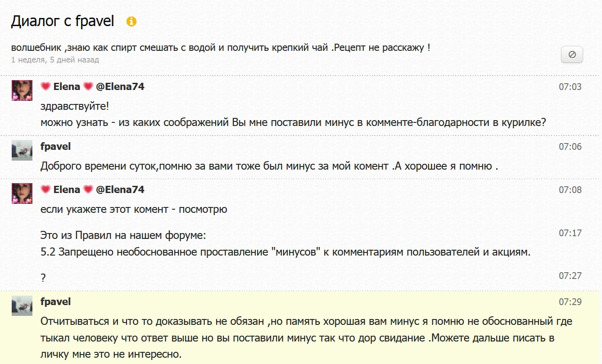The height and width of the screenshot is (364, 602).
Task: Click the right heart icon after Elena at 07:03
Action: click(88, 87)
